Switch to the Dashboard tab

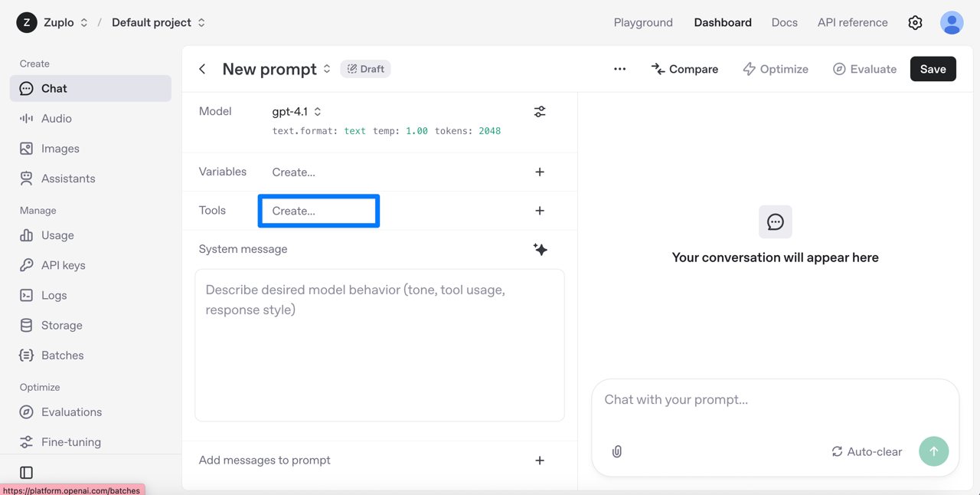(723, 23)
